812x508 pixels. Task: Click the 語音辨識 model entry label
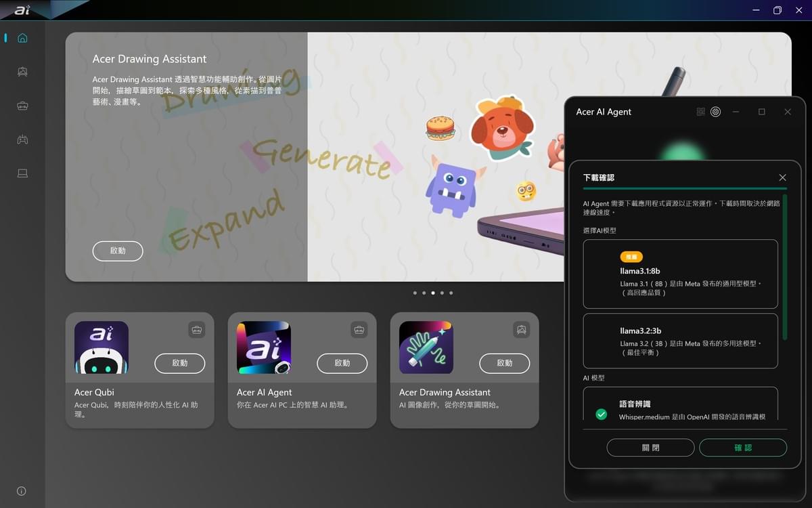[x=635, y=404]
